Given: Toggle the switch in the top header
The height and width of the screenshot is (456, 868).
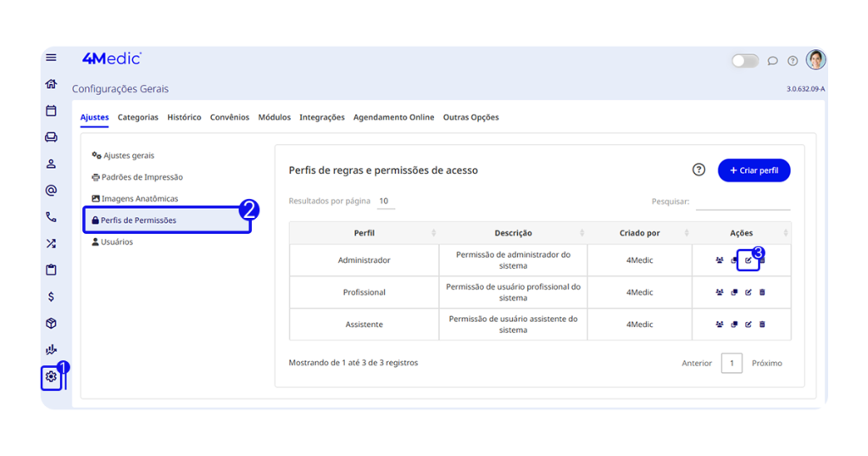Looking at the screenshot, I should (x=745, y=61).
